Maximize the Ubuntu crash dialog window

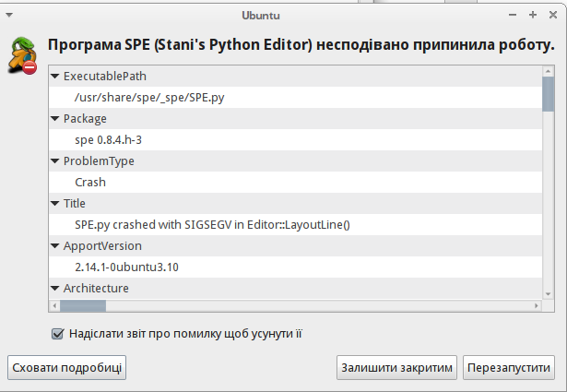point(532,15)
